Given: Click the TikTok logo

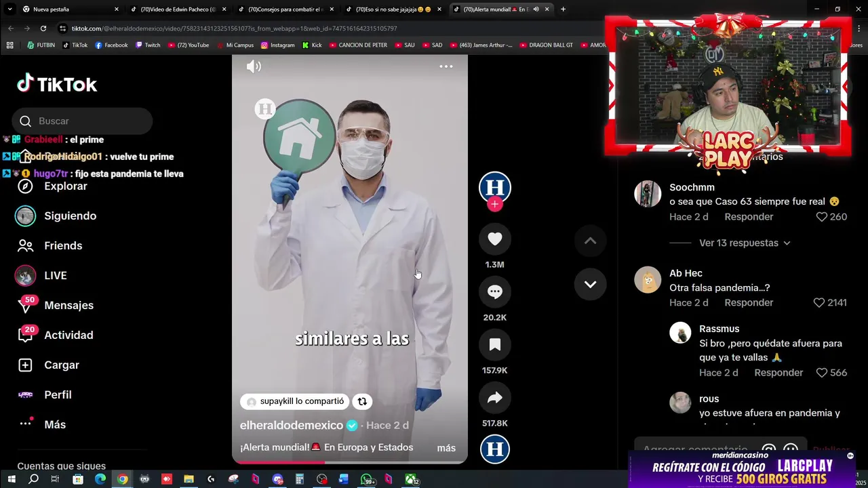Looking at the screenshot, I should click(57, 84).
